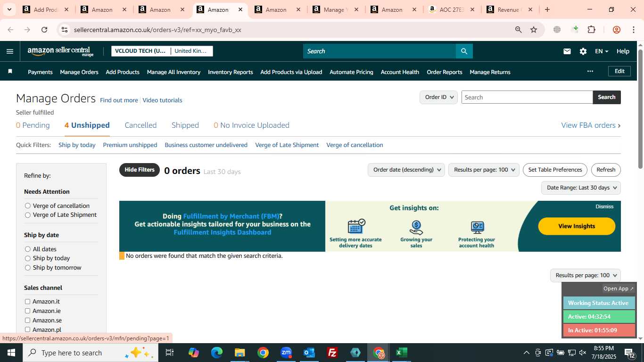This screenshot has width=644, height=362.
Task: Open the Seller Central hamburger menu
Action: point(10,51)
